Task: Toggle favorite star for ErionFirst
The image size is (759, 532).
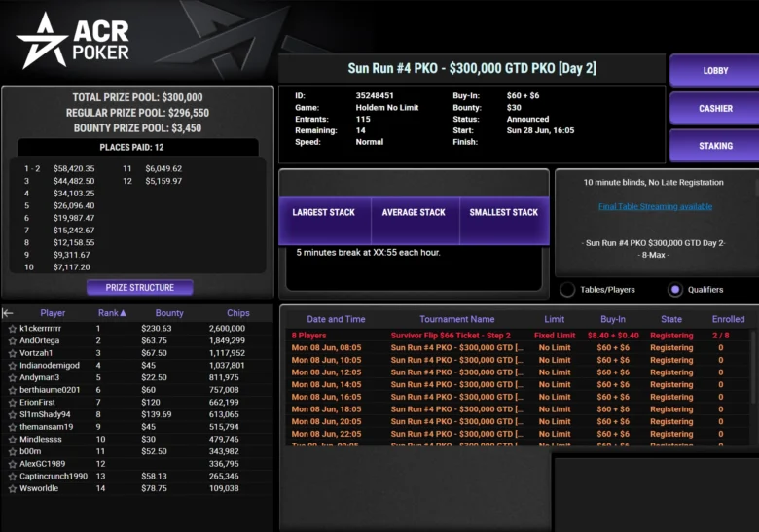Action: (x=12, y=403)
